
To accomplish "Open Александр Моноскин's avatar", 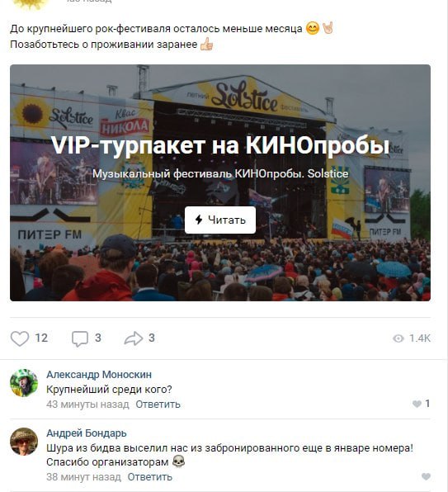I will point(24,383).
